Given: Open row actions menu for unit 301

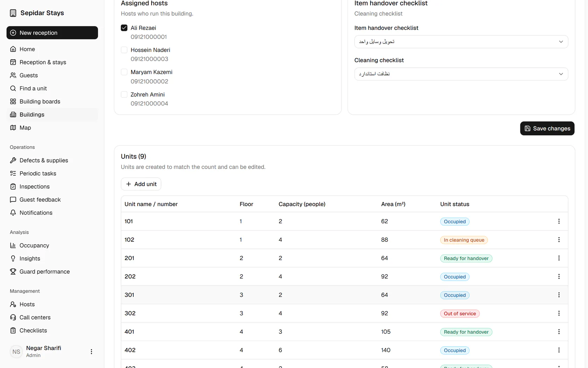Looking at the screenshot, I should click(559, 295).
